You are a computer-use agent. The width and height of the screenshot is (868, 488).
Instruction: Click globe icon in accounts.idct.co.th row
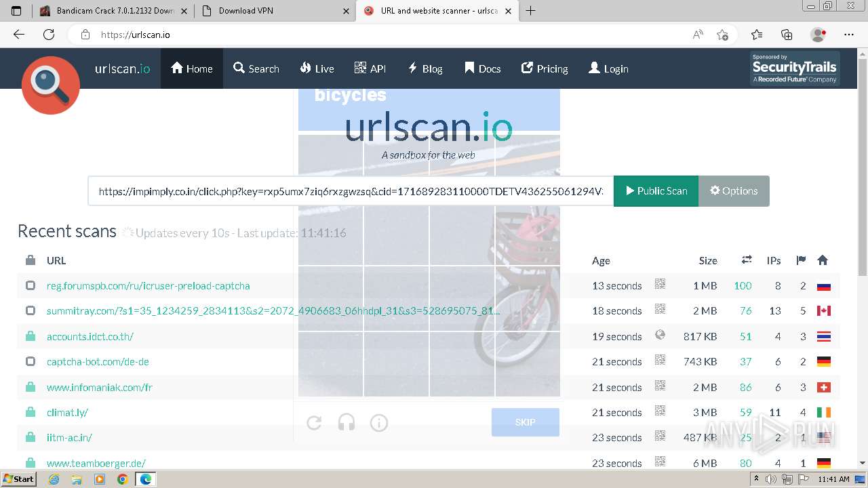pyautogui.click(x=660, y=335)
